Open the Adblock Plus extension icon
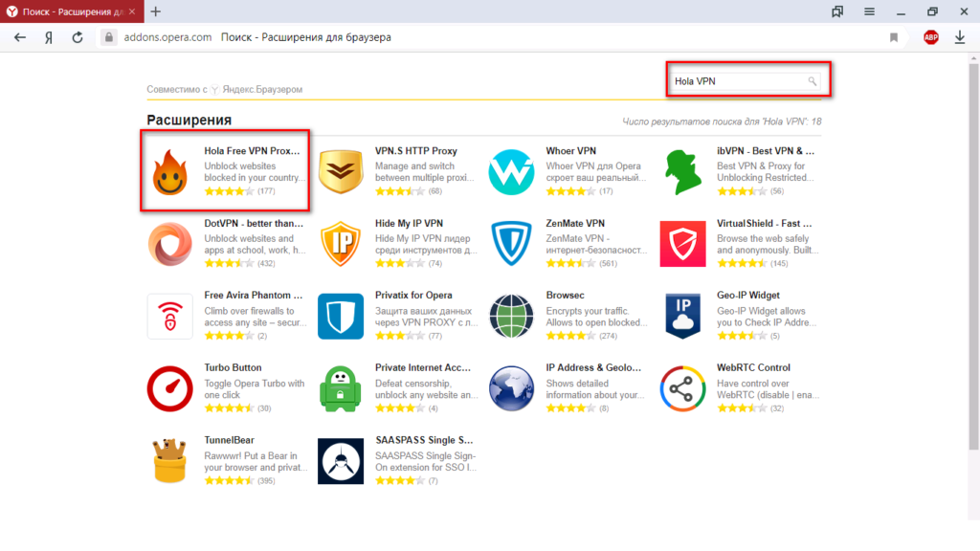This screenshot has height=551, width=980. pos(931,37)
